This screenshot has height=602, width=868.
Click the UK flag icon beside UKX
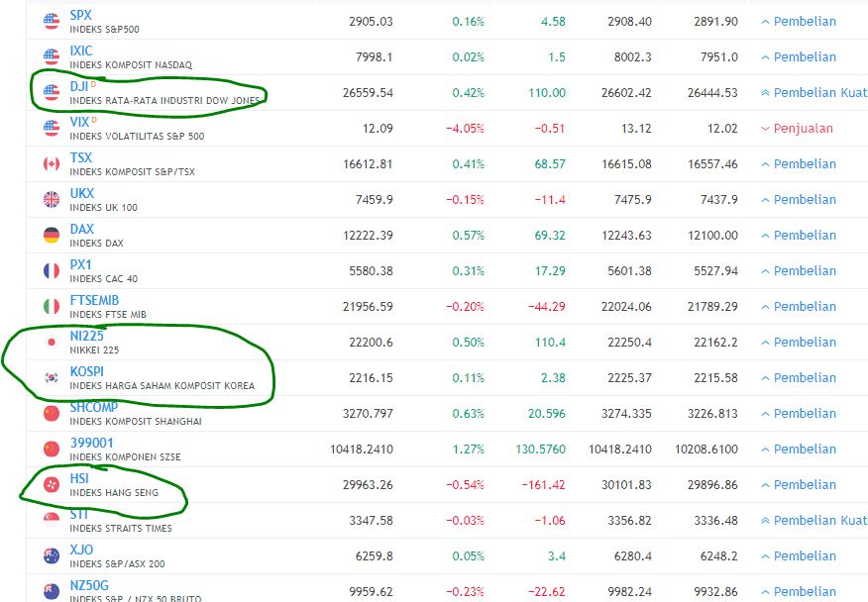tap(51, 199)
